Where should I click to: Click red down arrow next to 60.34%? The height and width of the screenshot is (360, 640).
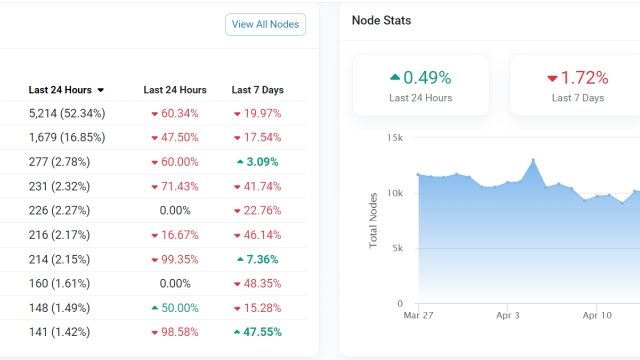tap(155, 114)
